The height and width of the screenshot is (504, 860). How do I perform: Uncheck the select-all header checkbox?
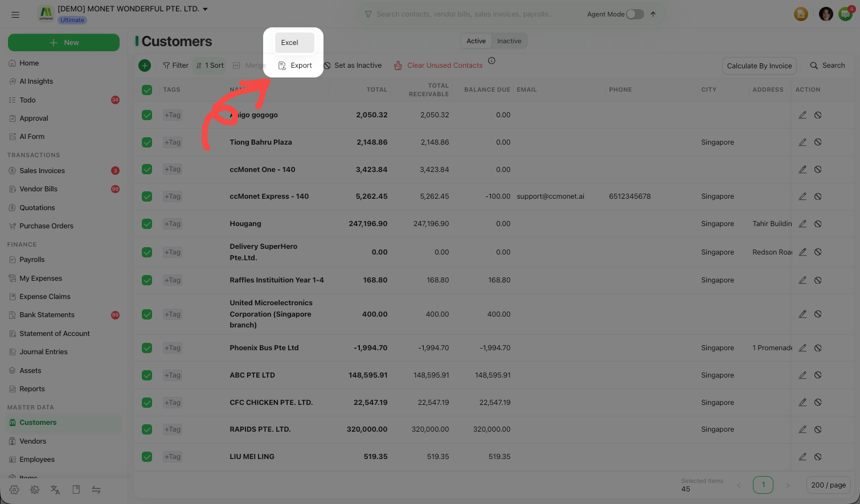point(147,90)
